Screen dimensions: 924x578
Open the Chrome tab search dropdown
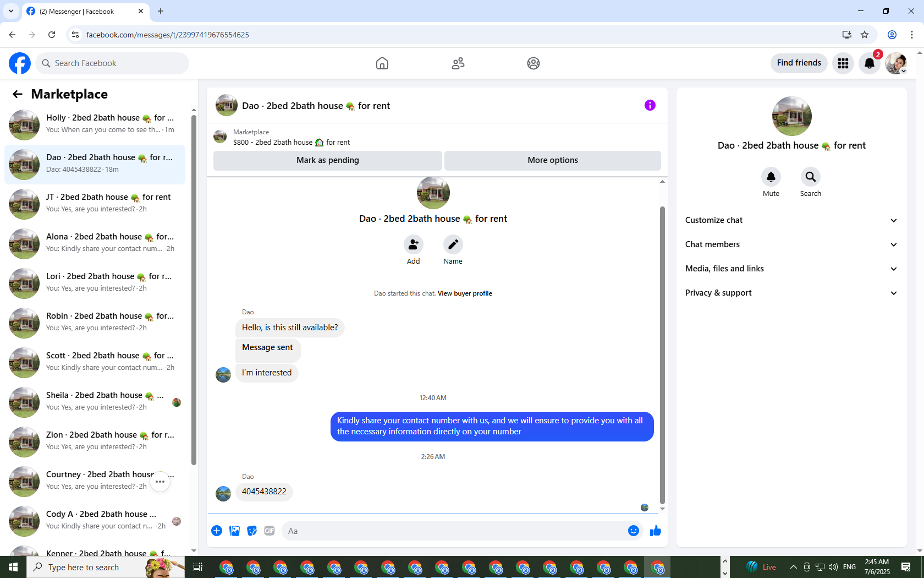11,11
